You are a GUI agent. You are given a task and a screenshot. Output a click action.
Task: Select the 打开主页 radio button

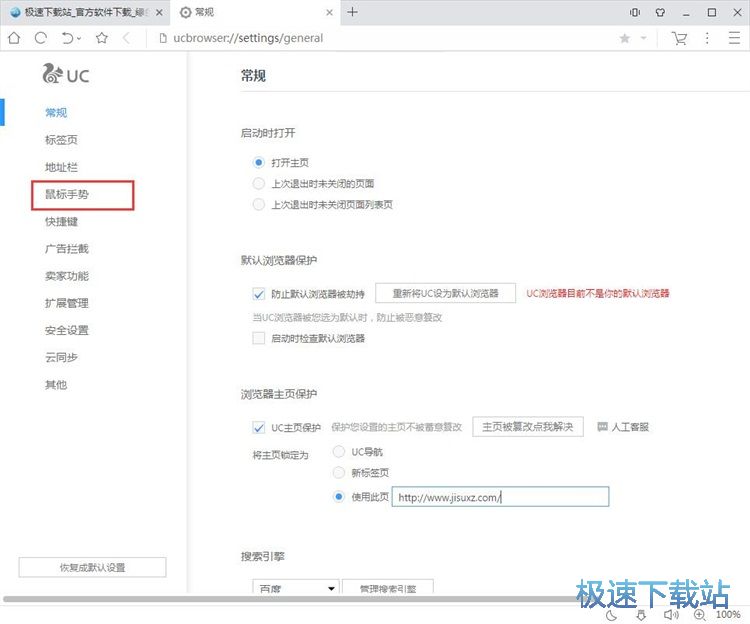(x=259, y=163)
